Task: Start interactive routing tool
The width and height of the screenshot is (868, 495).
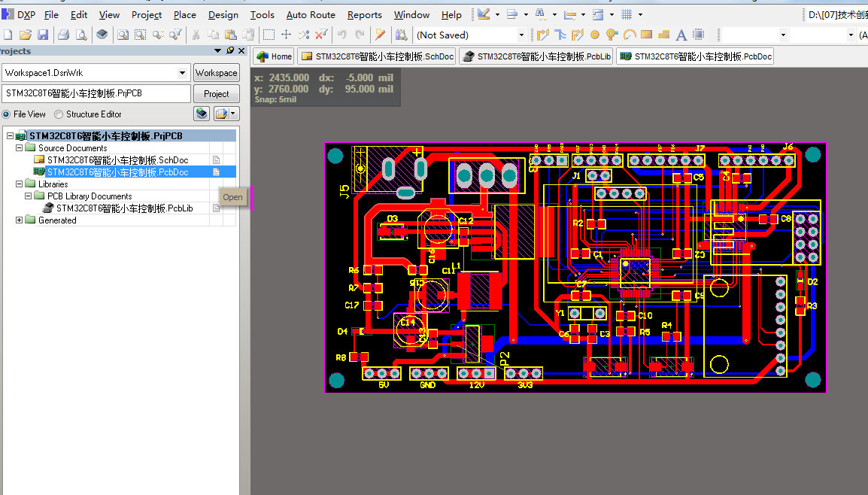Action: click(x=543, y=35)
